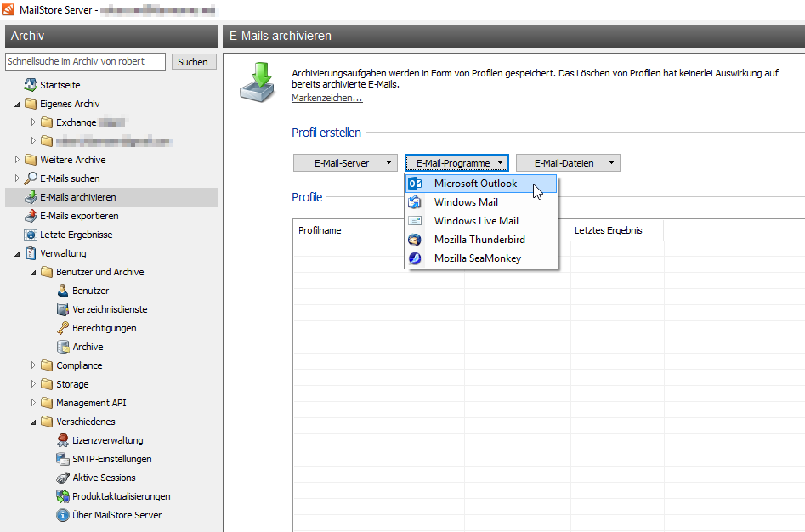Screen dimensions: 805x532
Task: Click the Verzeichnisdienste icon
Action: coord(63,309)
